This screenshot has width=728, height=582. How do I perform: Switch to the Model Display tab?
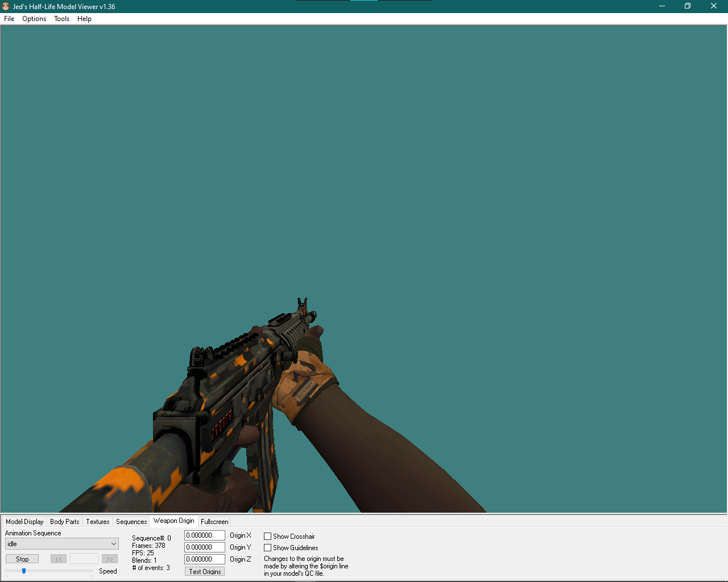click(24, 521)
